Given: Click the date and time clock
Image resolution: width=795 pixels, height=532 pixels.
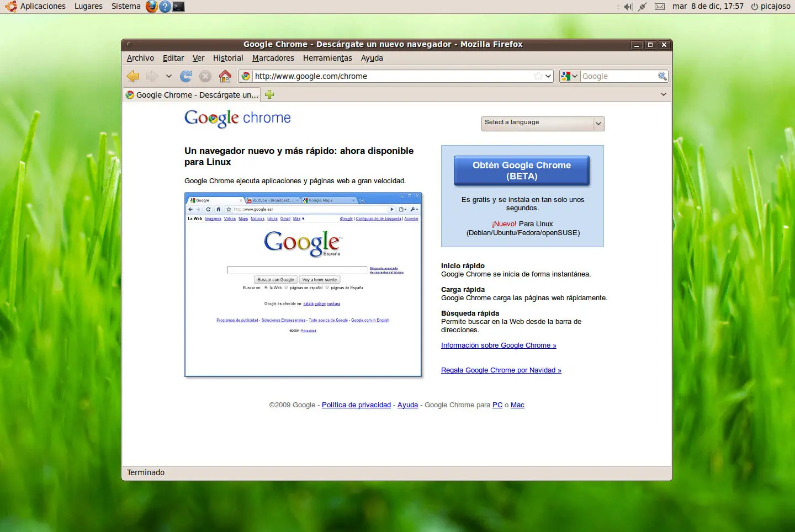Looking at the screenshot, I should (708, 7).
